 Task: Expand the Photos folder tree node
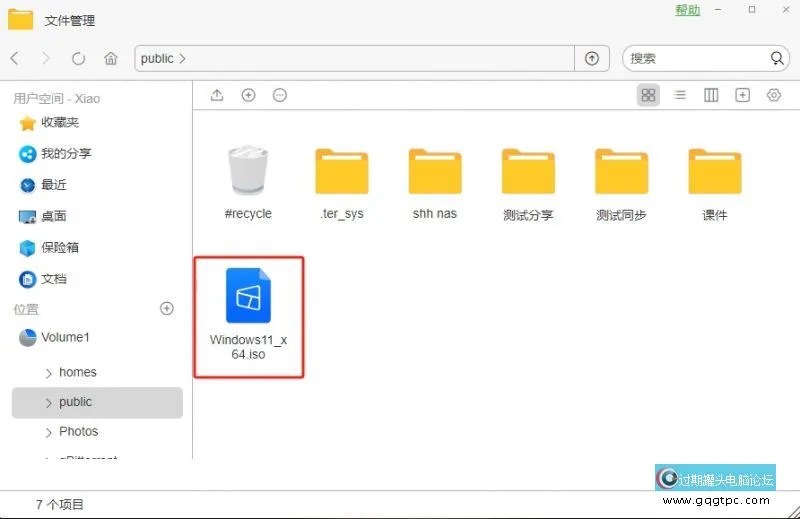49,432
